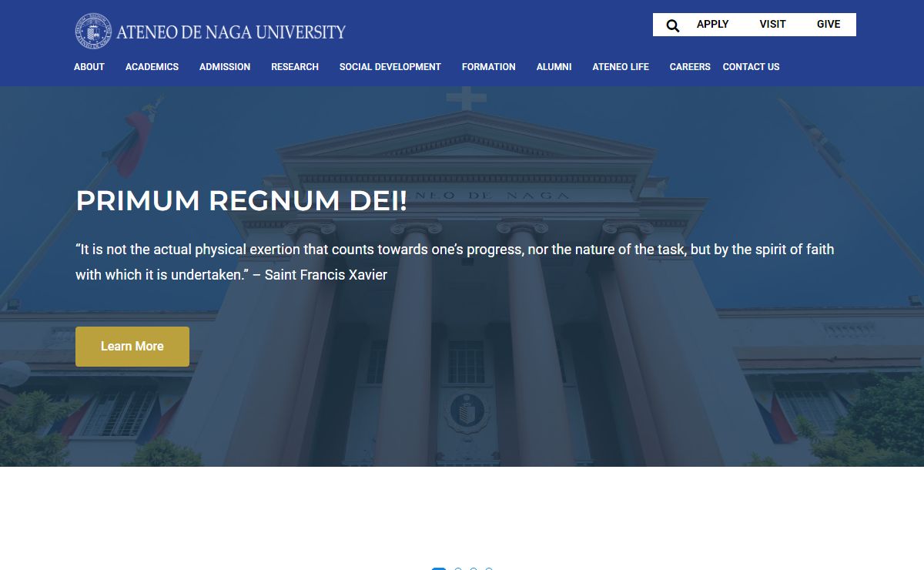The image size is (924, 570).
Task: Open the ACADEMICS menu
Action: pyautogui.click(x=152, y=67)
